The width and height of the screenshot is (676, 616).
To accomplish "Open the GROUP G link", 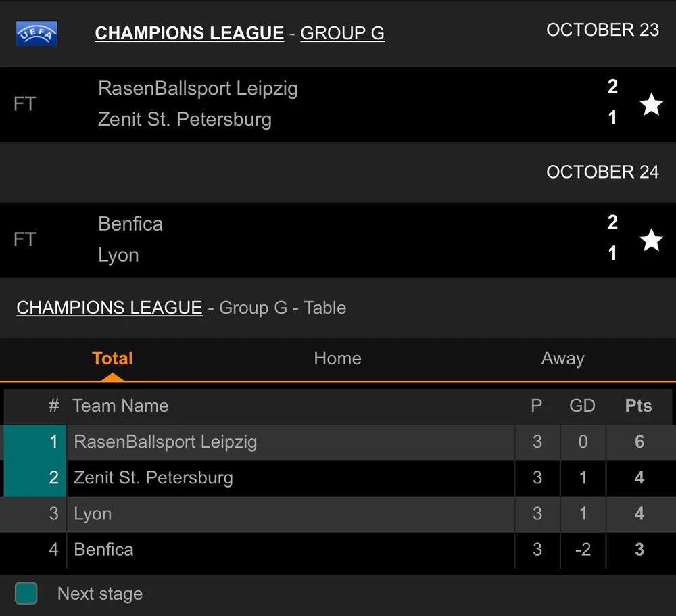I will 342,33.
